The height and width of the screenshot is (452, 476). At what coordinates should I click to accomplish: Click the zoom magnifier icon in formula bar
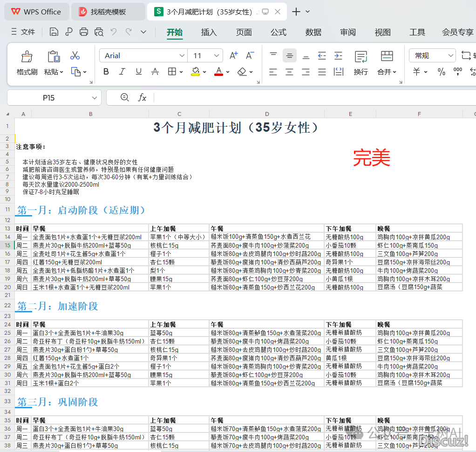tap(125, 97)
